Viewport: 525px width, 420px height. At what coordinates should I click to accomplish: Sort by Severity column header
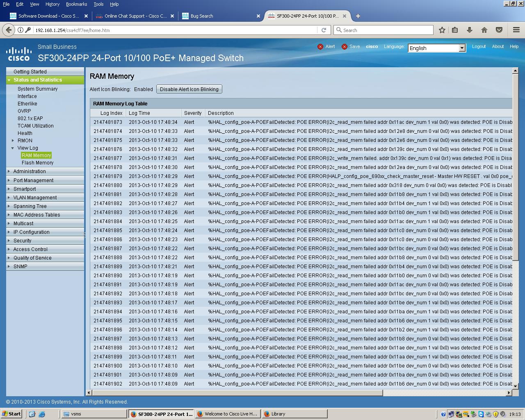[x=192, y=113]
